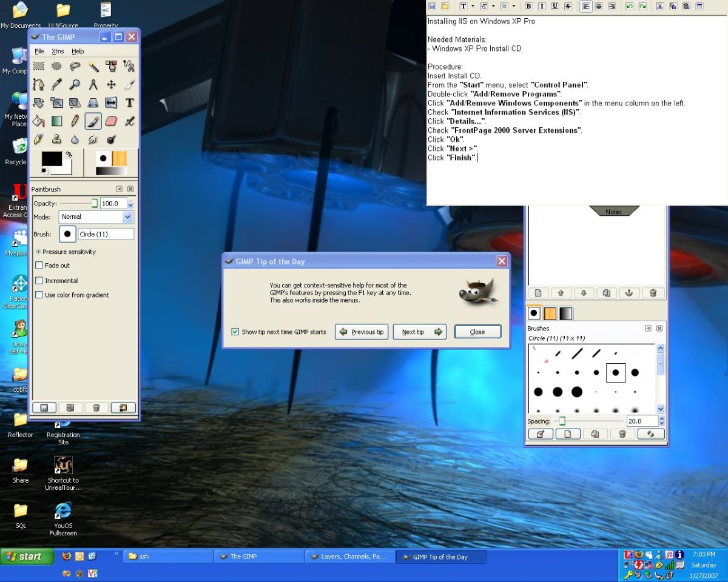Image resolution: width=728 pixels, height=582 pixels.
Task: Select the Pencil tool
Action: coord(75,121)
